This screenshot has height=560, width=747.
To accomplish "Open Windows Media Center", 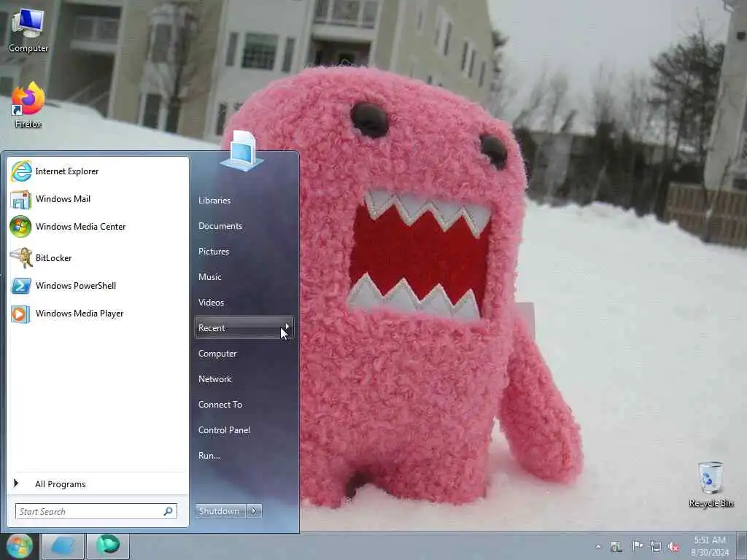I will click(98, 227).
